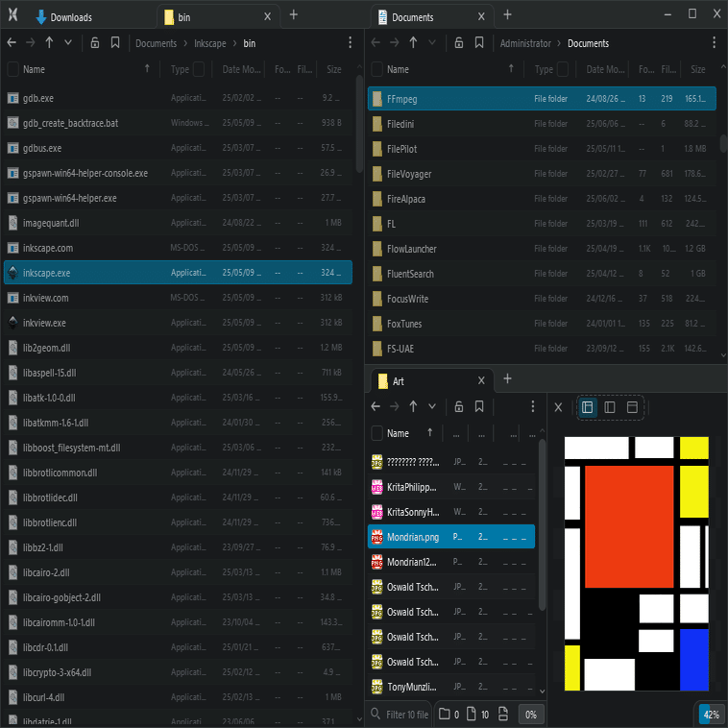Go back in the bin pane
The height and width of the screenshot is (728, 728).
coord(12,42)
